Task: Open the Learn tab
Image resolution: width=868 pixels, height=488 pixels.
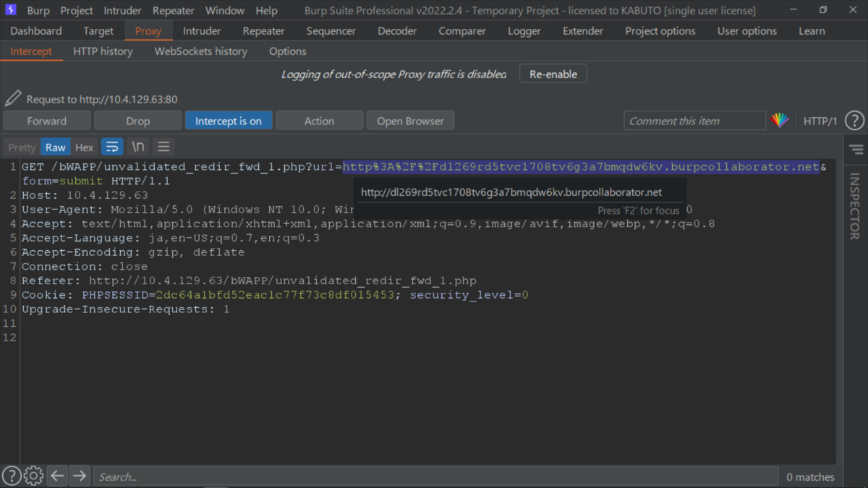Action: tap(812, 31)
